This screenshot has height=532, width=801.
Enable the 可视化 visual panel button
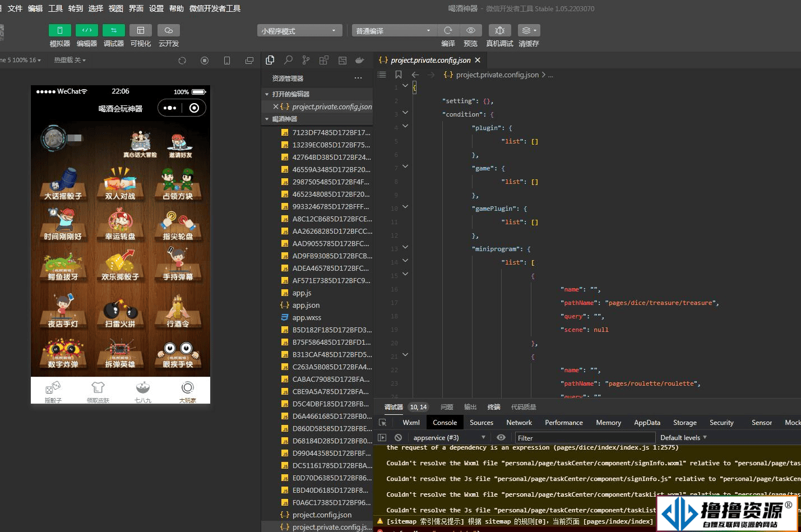coord(141,30)
